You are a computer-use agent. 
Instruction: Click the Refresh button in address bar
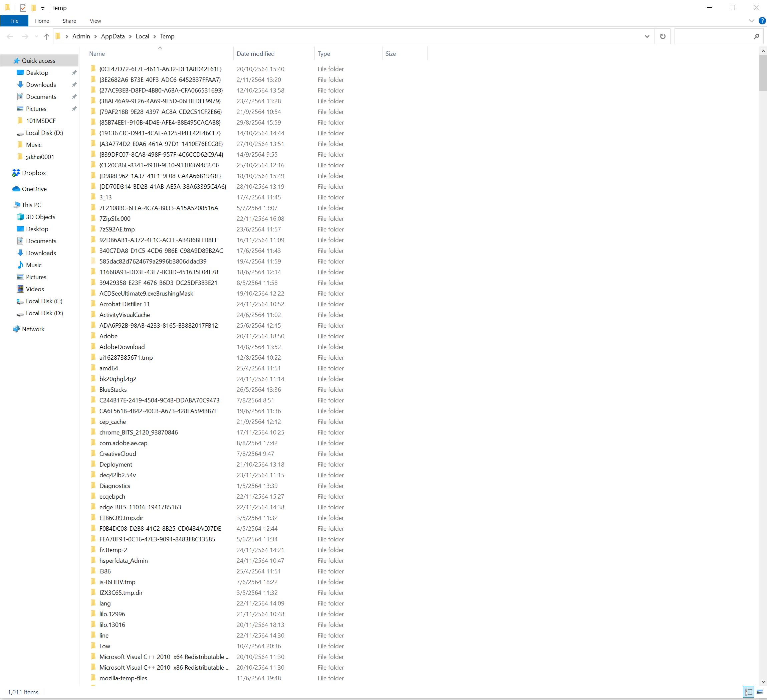(663, 36)
